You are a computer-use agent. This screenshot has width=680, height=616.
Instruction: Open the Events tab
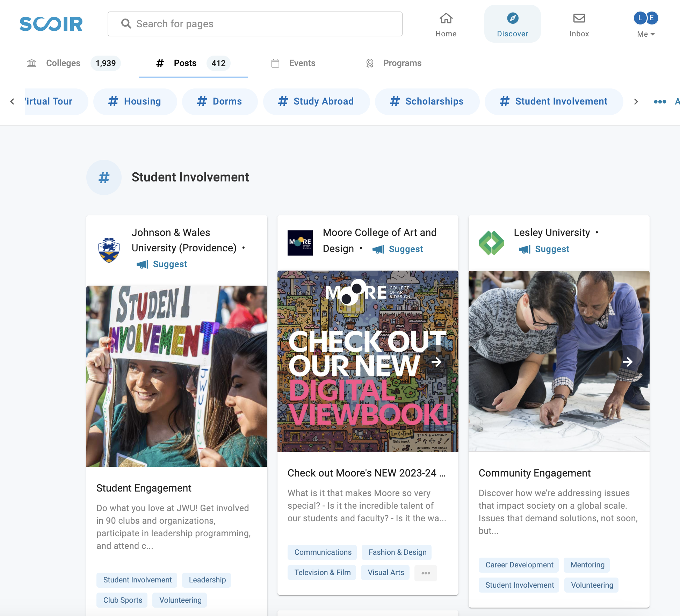(x=294, y=63)
